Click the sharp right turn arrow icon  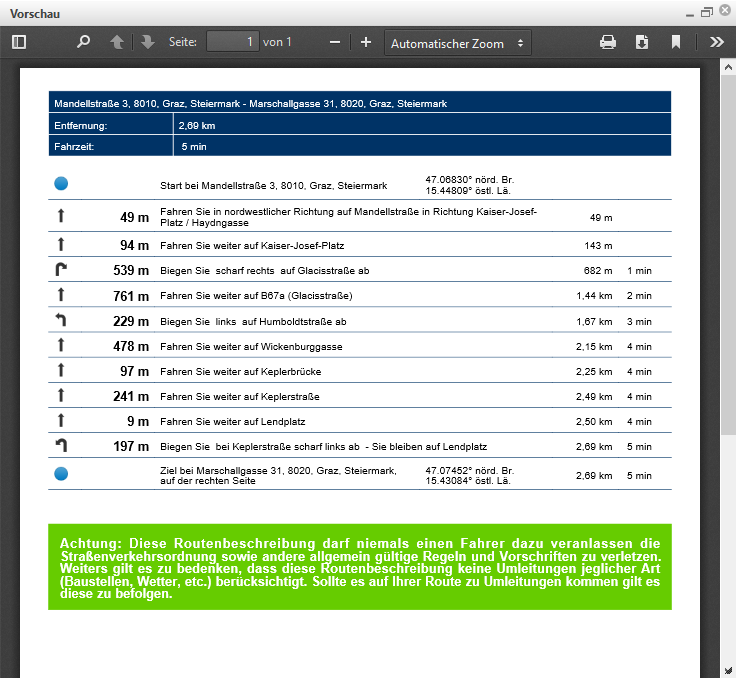tap(61, 270)
